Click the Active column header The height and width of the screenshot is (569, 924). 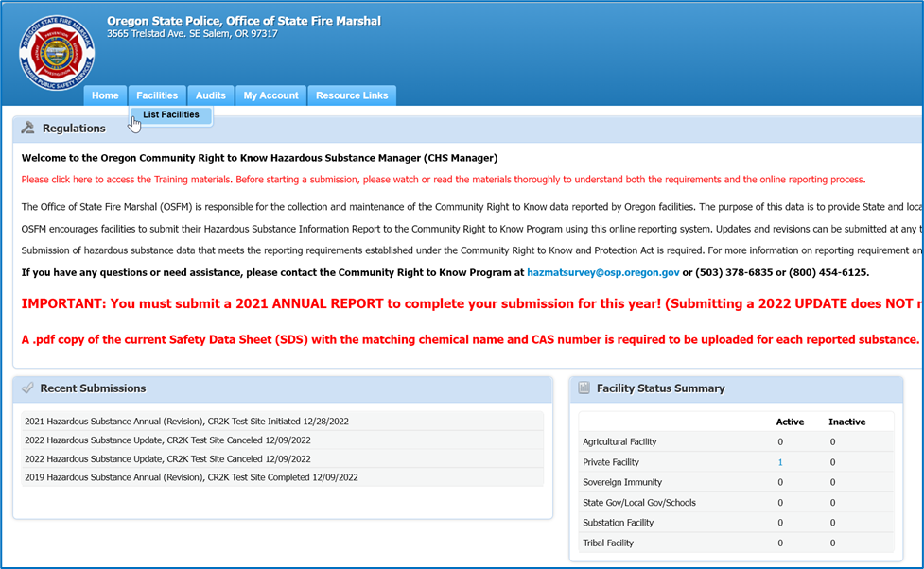point(790,422)
